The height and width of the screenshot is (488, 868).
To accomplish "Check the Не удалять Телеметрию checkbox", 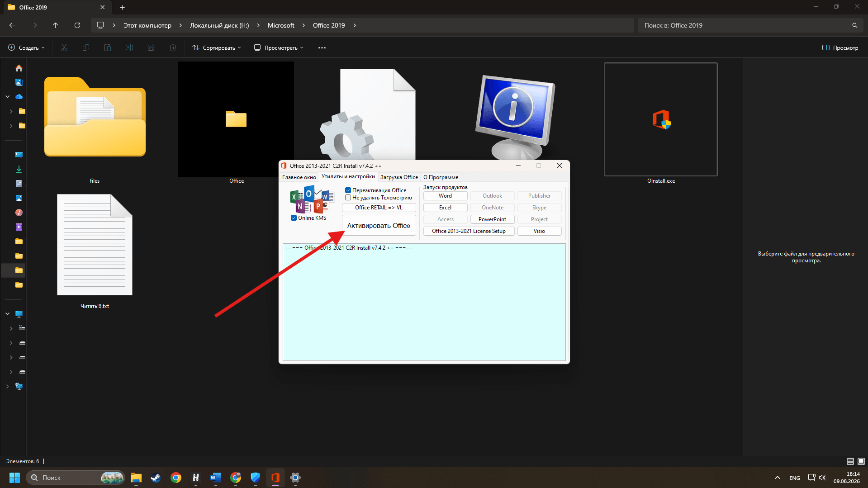I will 348,198.
